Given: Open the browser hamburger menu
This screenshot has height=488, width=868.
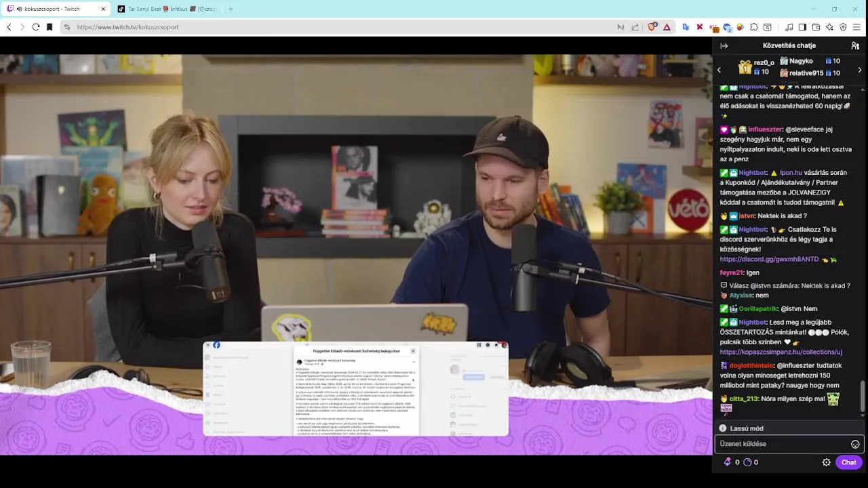Looking at the screenshot, I should (x=857, y=27).
